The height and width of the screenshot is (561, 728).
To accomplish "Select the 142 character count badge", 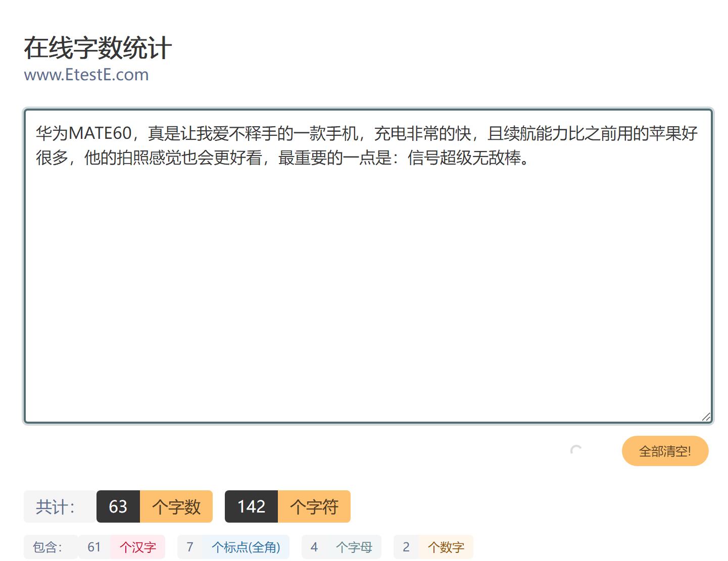I will tap(251, 506).
